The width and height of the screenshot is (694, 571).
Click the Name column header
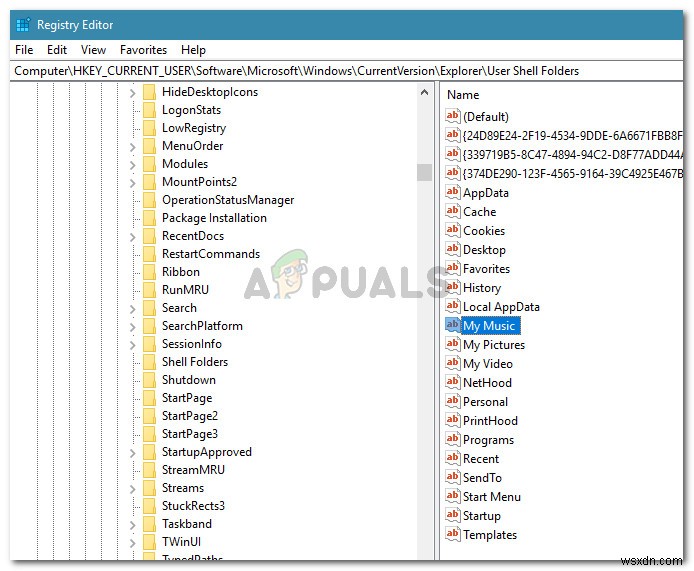click(x=463, y=95)
